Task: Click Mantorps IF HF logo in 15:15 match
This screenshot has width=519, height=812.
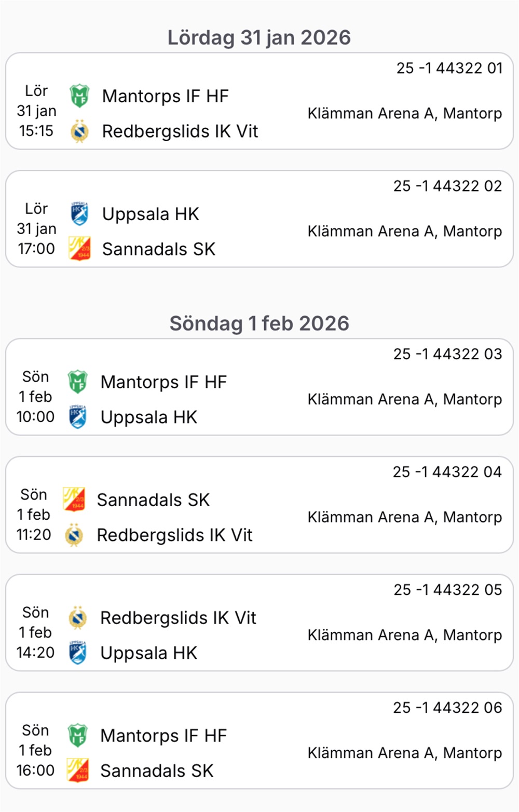Action: pos(79,96)
